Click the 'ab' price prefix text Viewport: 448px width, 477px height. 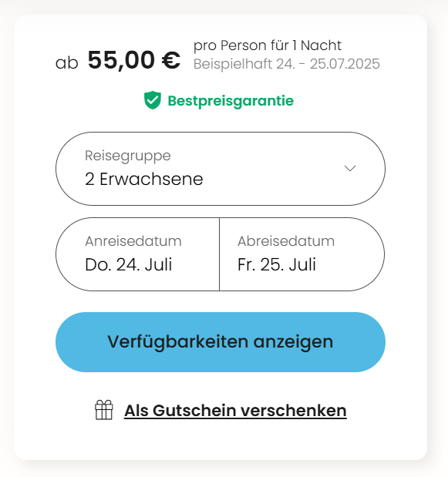coord(67,63)
